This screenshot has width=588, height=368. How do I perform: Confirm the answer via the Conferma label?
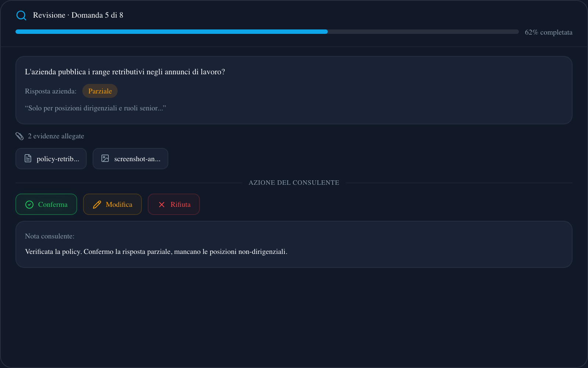53,205
